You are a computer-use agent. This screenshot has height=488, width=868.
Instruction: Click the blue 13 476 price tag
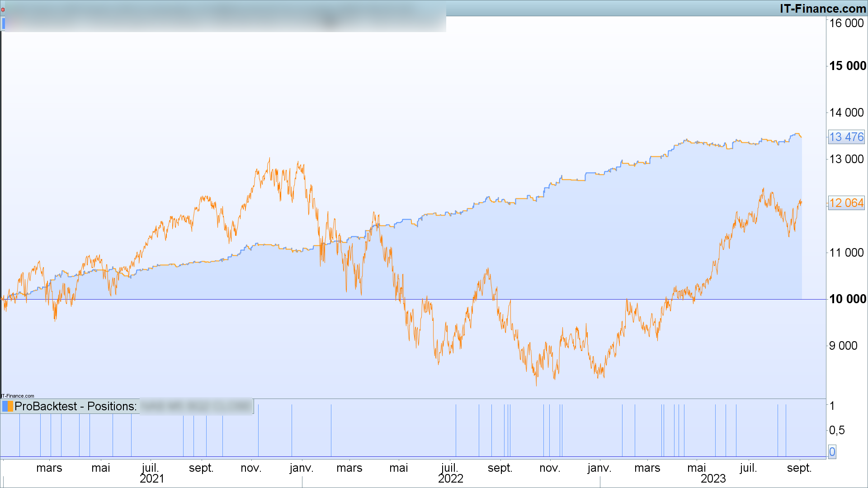(x=846, y=137)
